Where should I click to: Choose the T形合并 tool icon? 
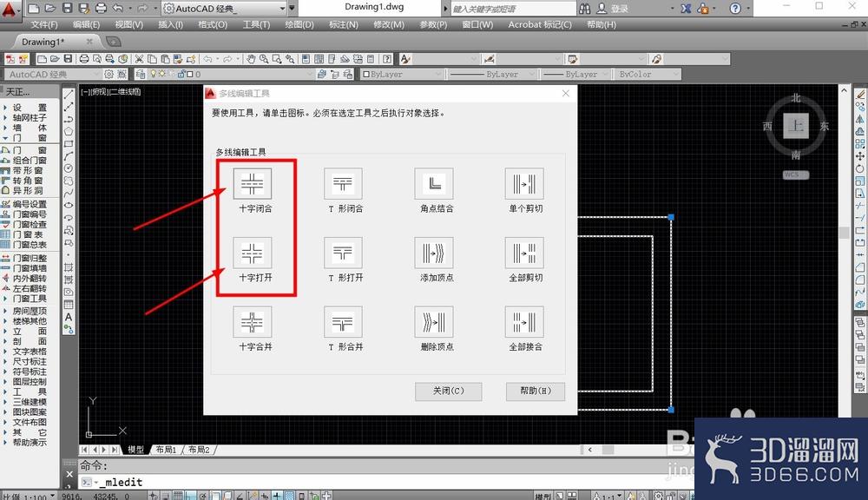(x=343, y=322)
